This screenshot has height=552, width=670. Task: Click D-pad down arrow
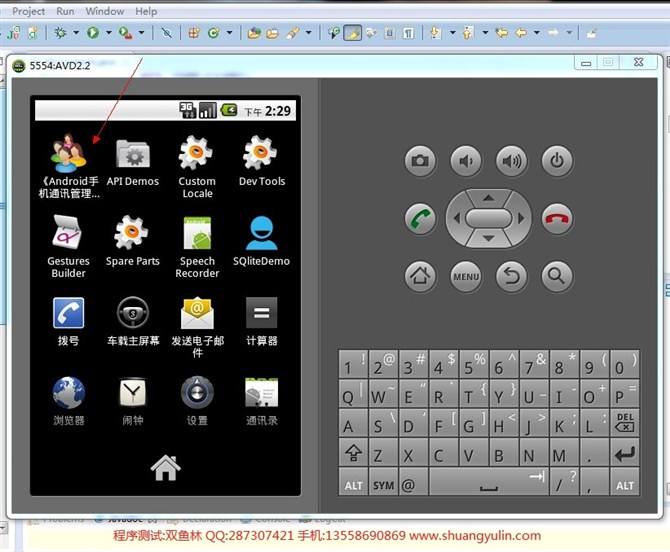click(x=488, y=238)
